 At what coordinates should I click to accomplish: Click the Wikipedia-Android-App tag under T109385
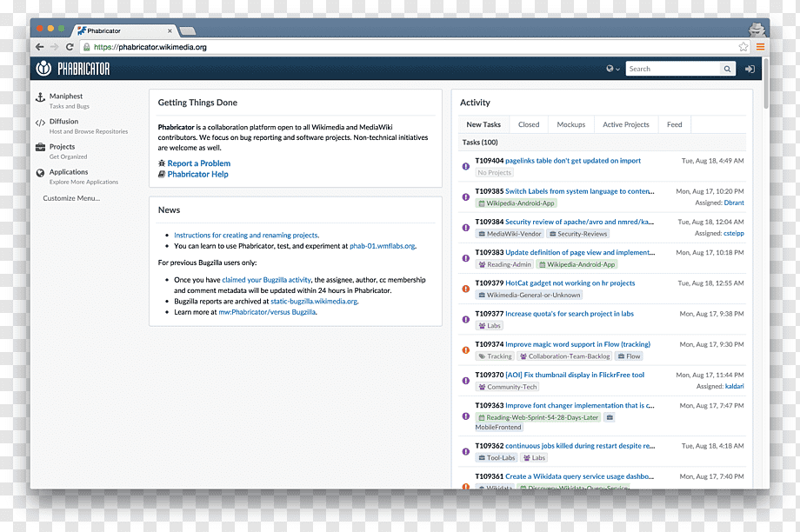point(516,203)
